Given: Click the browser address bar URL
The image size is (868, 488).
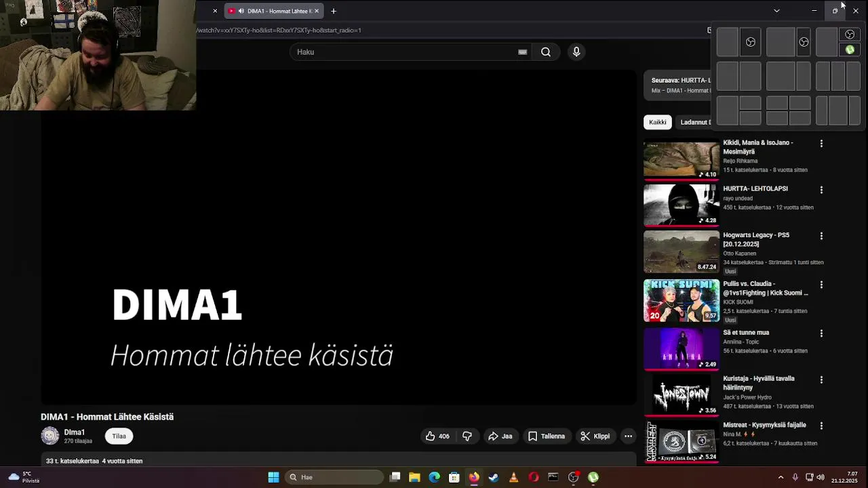Looking at the screenshot, I should click(279, 30).
